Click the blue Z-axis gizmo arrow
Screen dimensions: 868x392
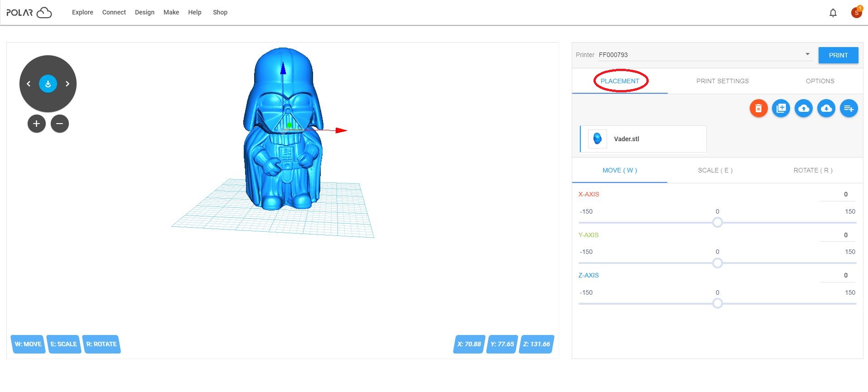[283, 68]
